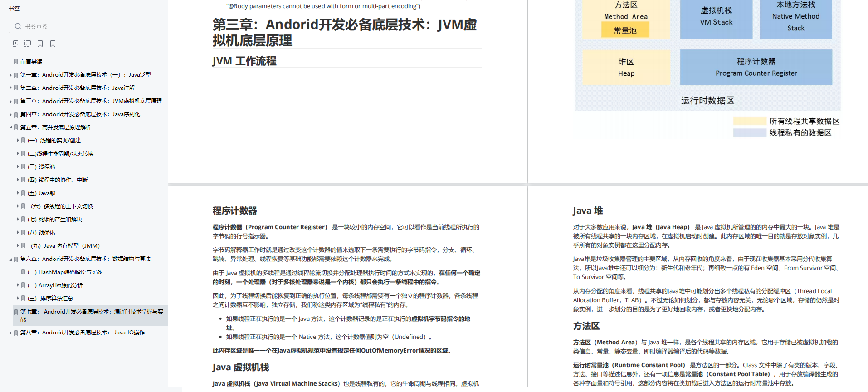Click the Java 堆 section heading

click(588, 211)
